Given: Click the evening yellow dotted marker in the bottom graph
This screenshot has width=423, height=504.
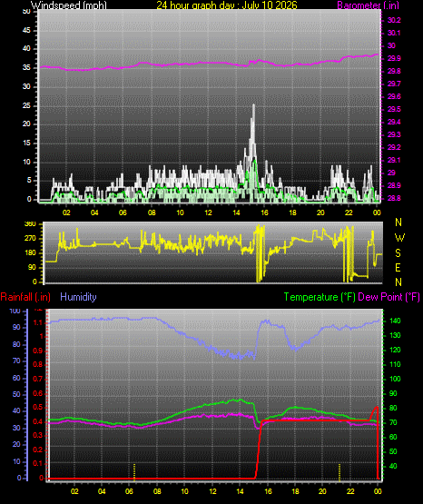Looking at the screenshot, I should click(x=339, y=472).
